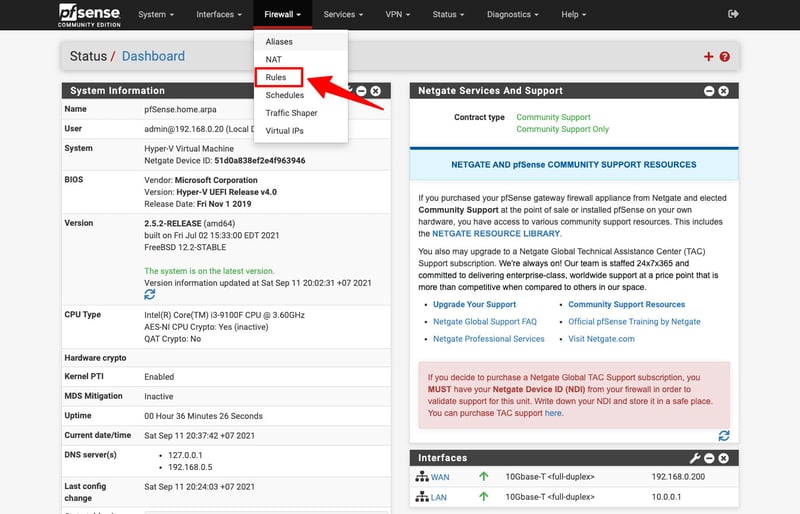Select Virtual IPs from Firewall menu
Image resolution: width=800 pixels, height=514 pixels.
point(301,131)
